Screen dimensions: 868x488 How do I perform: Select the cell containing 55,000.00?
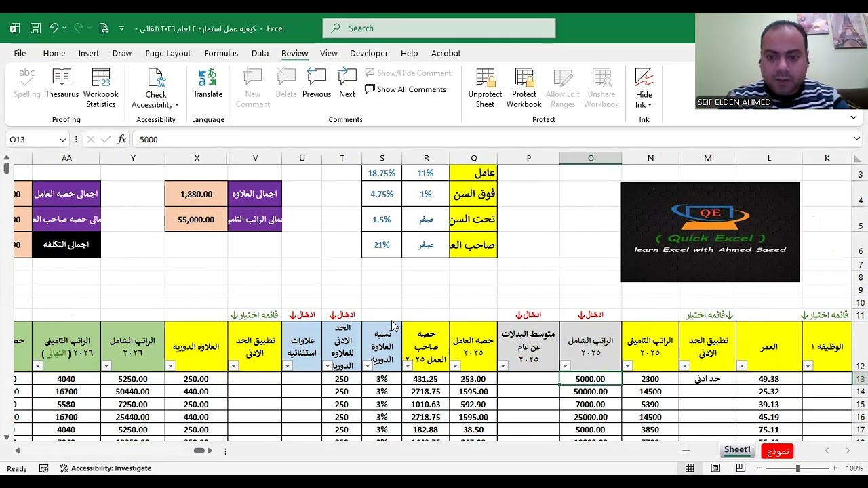tap(197, 220)
